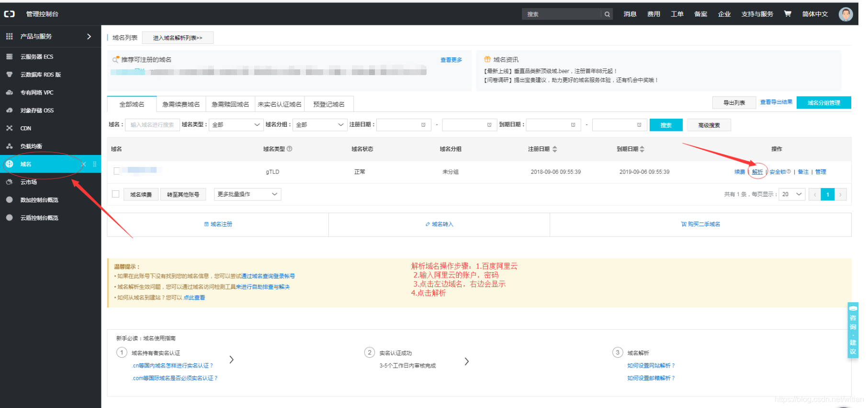This screenshot has height=408, width=868.
Task: Switch to 未实名认证域名 tab
Action: [280, 104]
